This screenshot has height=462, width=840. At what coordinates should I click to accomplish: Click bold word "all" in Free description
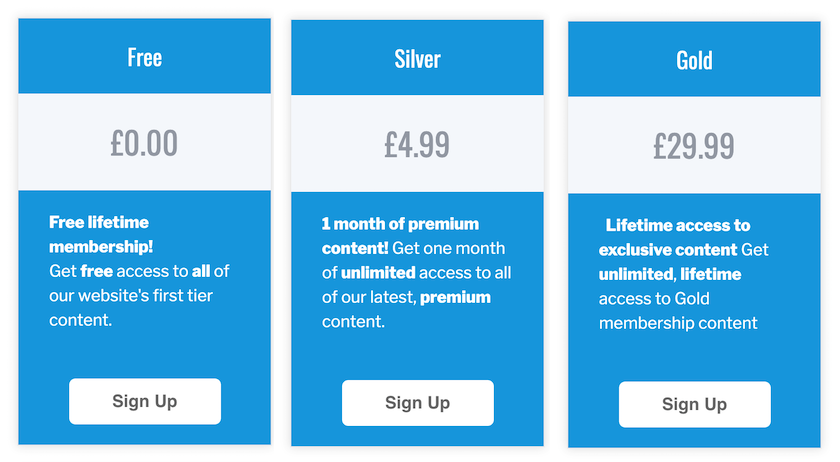(x=201, y=271)
